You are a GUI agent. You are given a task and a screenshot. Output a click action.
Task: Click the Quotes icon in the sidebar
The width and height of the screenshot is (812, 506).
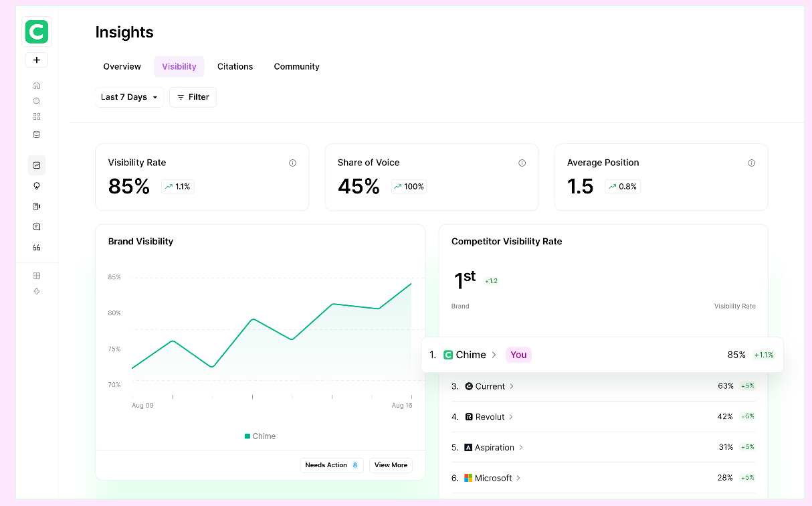37,248
